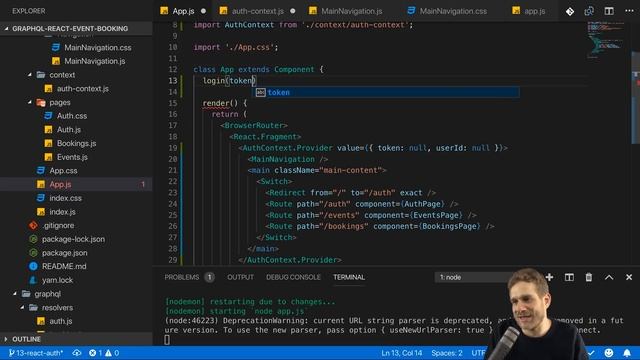Open package.json file
This screenshot has height=360, width=640.
pos(64,253)
